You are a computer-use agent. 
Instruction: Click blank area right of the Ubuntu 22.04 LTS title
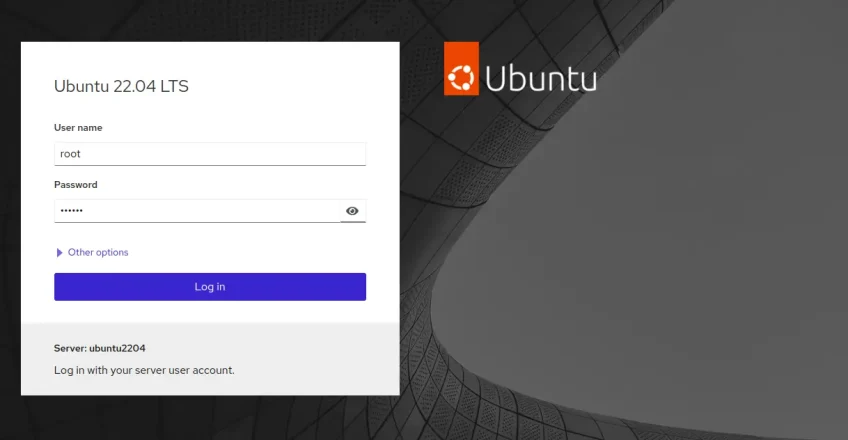tap(300, 86)
